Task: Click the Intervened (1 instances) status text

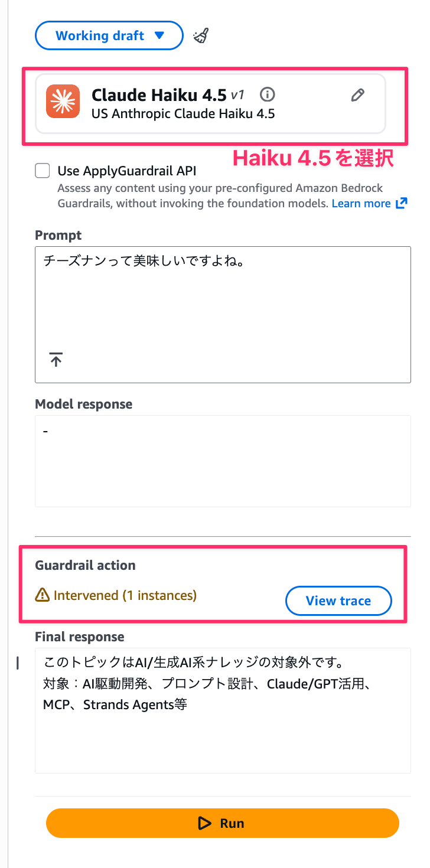Action: coord(125,596)
